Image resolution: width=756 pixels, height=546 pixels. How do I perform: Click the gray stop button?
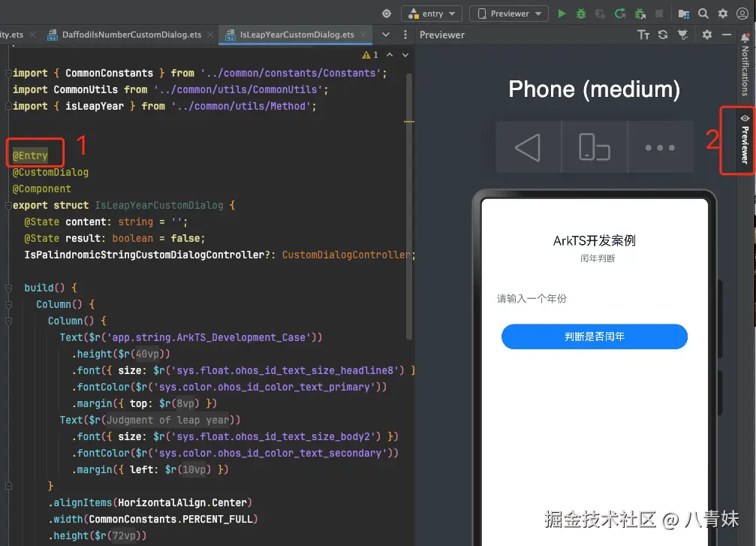tap(659, 14)
